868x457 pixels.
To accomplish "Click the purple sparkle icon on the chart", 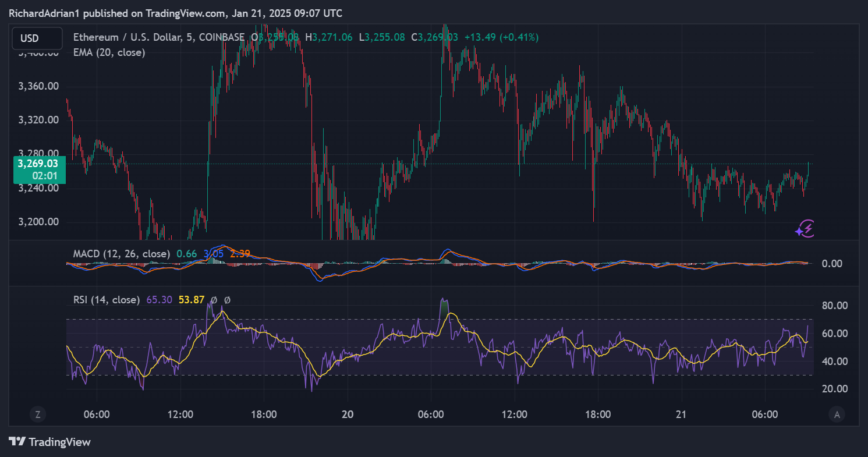I will click(x=805, y=229).
